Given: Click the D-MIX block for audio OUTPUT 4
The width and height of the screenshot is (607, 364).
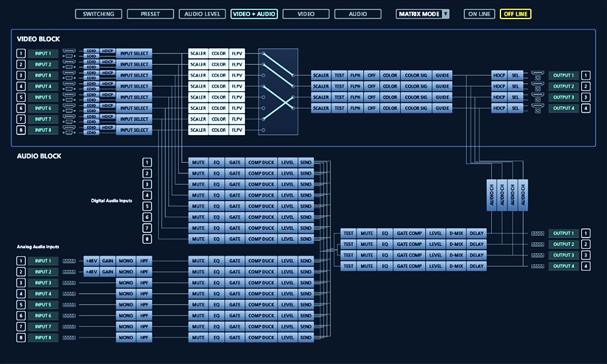Looking at the screenshot, I should point(455,266).
